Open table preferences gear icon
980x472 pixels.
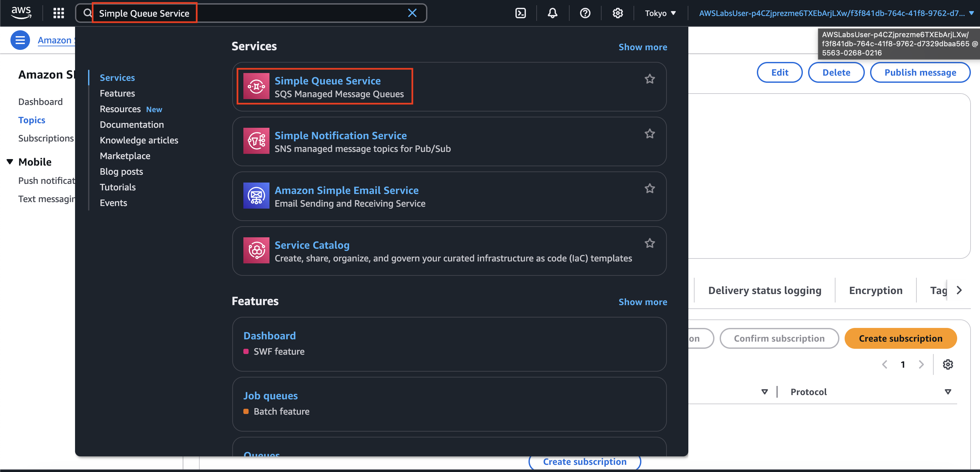(x=948, y=364)
